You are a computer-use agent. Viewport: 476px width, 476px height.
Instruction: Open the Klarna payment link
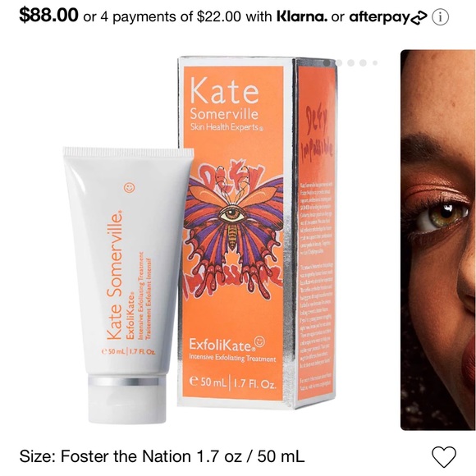(302, 16)
